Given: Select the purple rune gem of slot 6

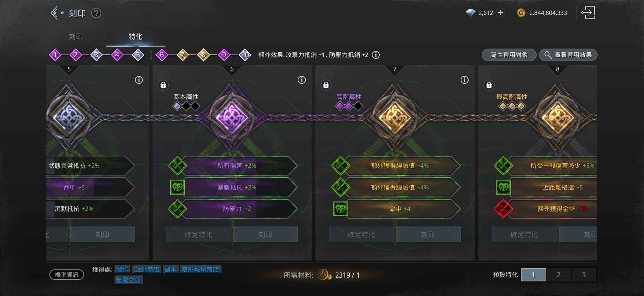Looking at the screenshot, I should coord(232,117).
